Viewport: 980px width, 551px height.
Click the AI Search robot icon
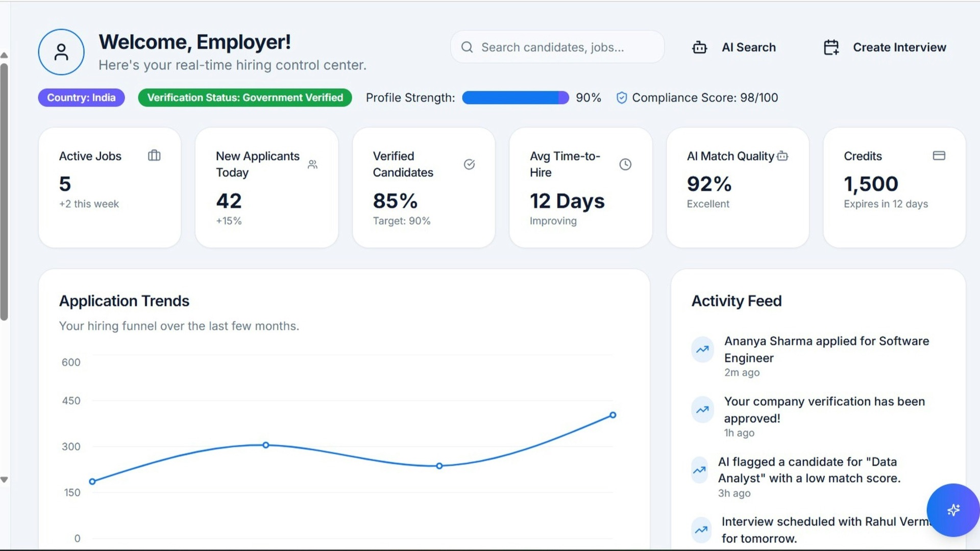coord(699,47)
